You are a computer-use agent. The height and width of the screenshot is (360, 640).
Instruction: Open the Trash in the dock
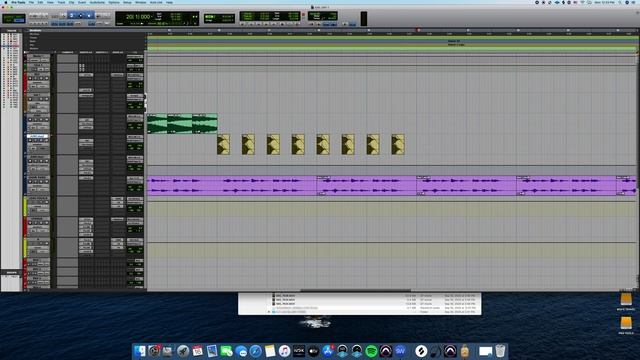click(500, 351)
